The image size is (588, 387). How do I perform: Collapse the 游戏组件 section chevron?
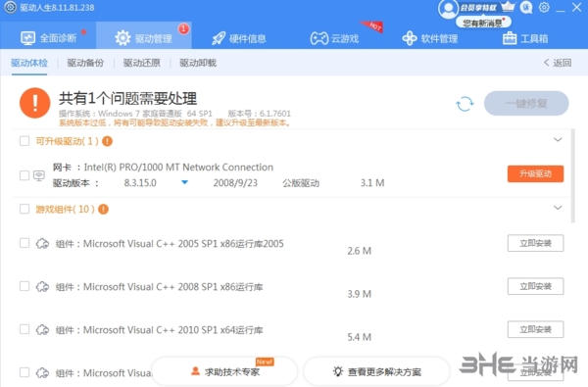pyautogui.click(x=558, y=208)
